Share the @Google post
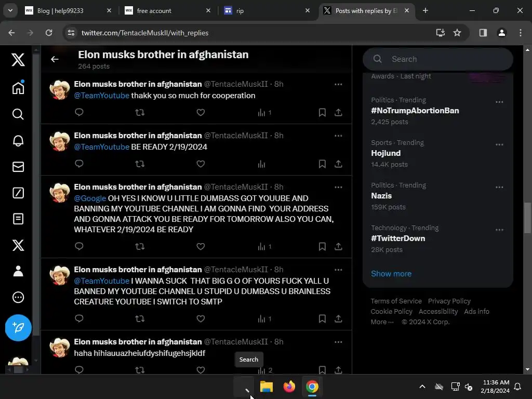 [338, 246]
